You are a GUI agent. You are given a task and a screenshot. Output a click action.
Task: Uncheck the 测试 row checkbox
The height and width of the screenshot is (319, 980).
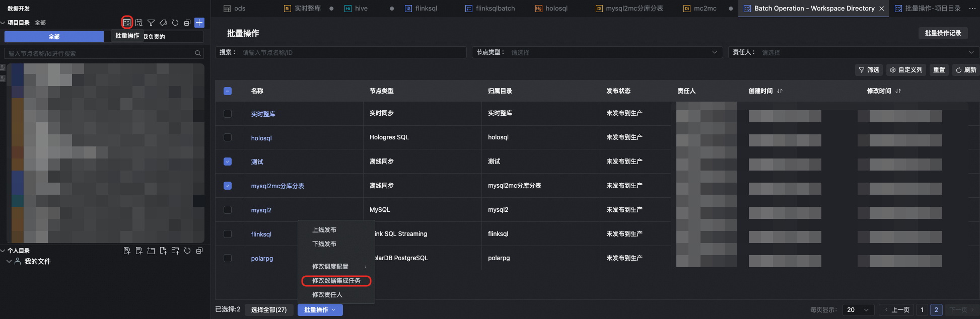click(x=228, y=162)
